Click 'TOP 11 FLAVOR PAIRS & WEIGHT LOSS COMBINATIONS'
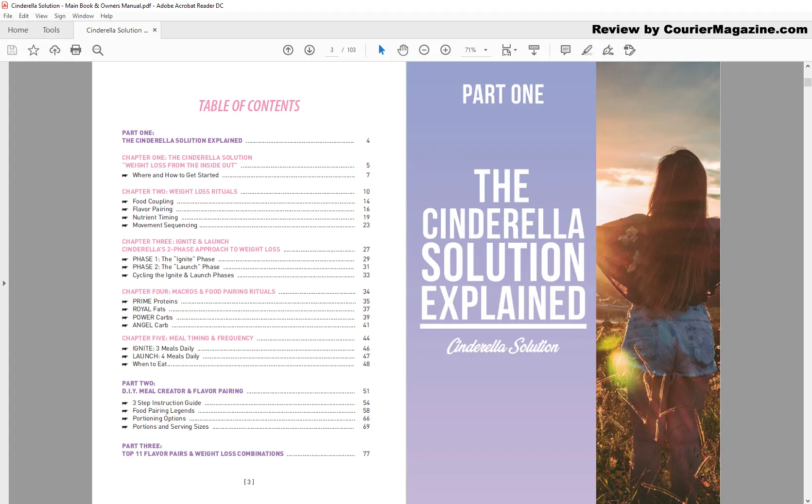Viewport: 812px width, 504px height. [203, 454]
